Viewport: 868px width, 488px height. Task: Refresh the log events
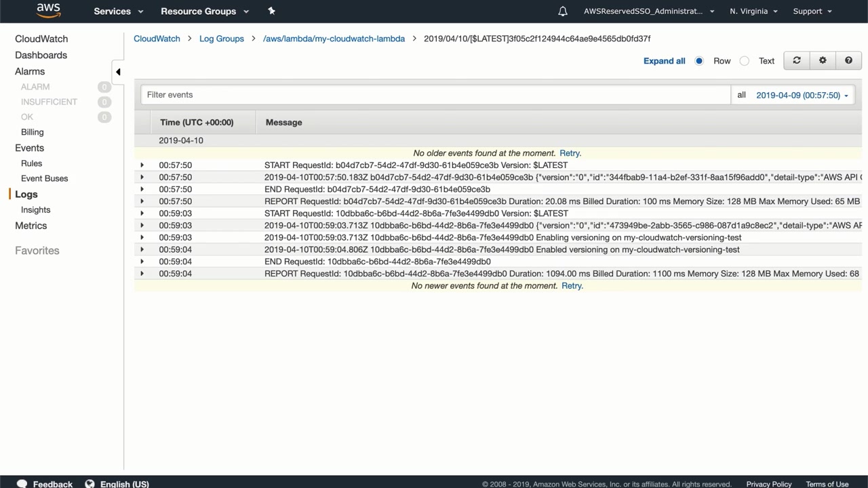point(797,60)
